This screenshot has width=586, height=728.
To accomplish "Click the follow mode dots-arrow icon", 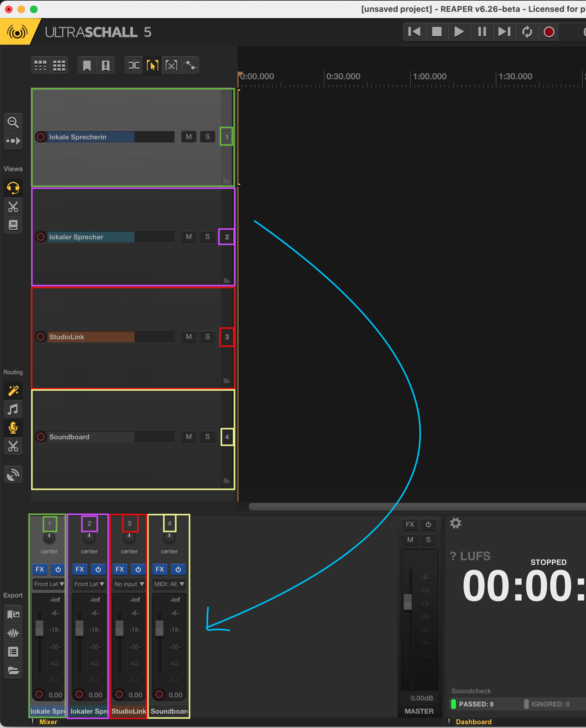I will coord(13,141).
